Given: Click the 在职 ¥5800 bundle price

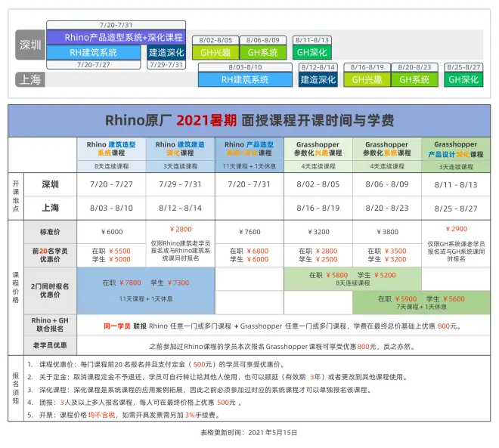Looking at the screenshot, I should (328, 275).
